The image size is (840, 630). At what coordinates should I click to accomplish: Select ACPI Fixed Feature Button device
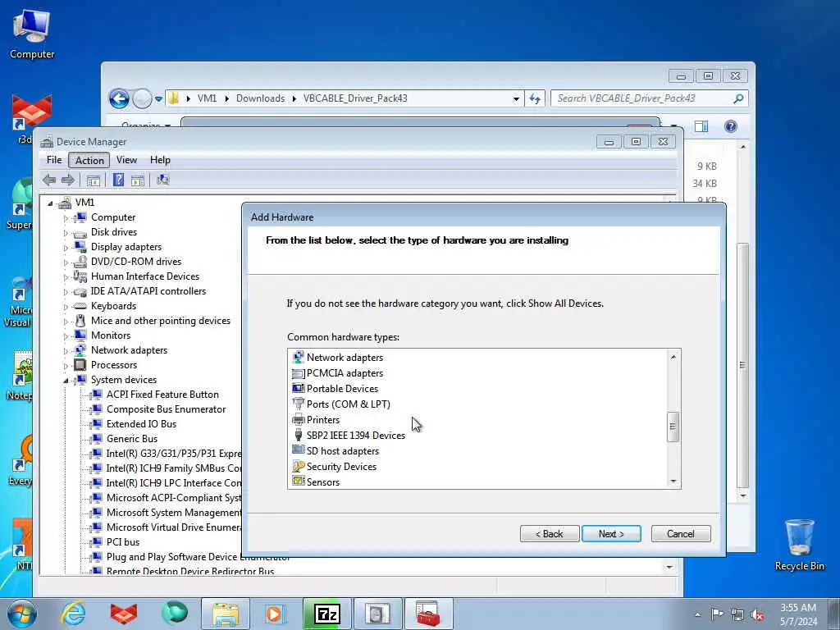point(162,395)
